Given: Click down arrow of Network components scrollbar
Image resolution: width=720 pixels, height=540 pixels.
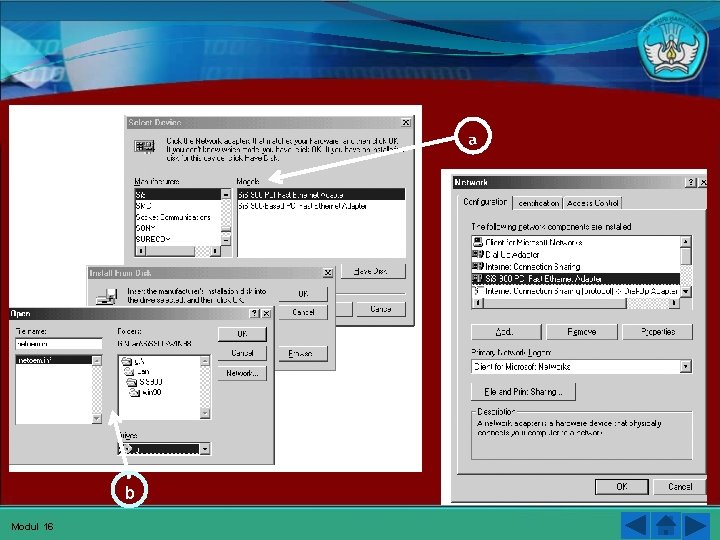Looking at the screenshot, I should click(x=686, y=291).
